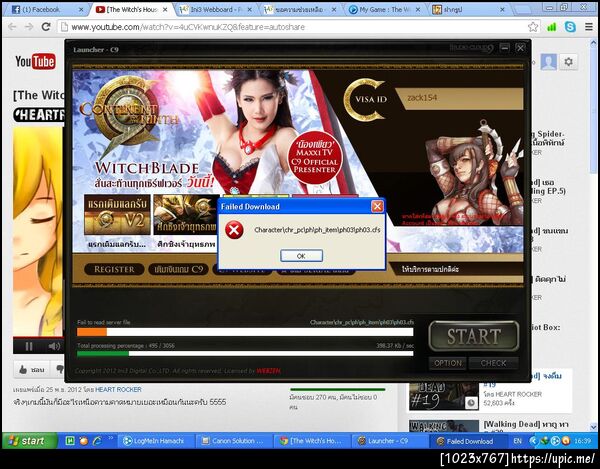Switch to Chrome Witch's House taskbar item
The width and height of the screenshot is (600, 469).
coord(312,441)
